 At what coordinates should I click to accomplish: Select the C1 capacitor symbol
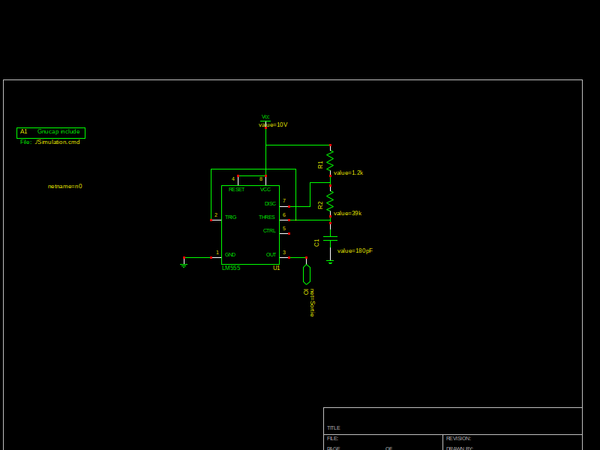coord(330,240)
